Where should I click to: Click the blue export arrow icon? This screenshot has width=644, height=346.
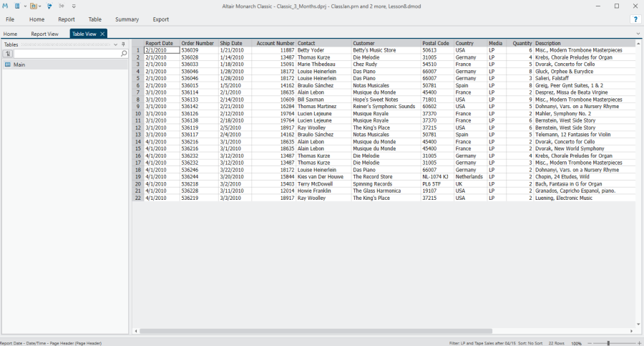(x=49, y=6)
